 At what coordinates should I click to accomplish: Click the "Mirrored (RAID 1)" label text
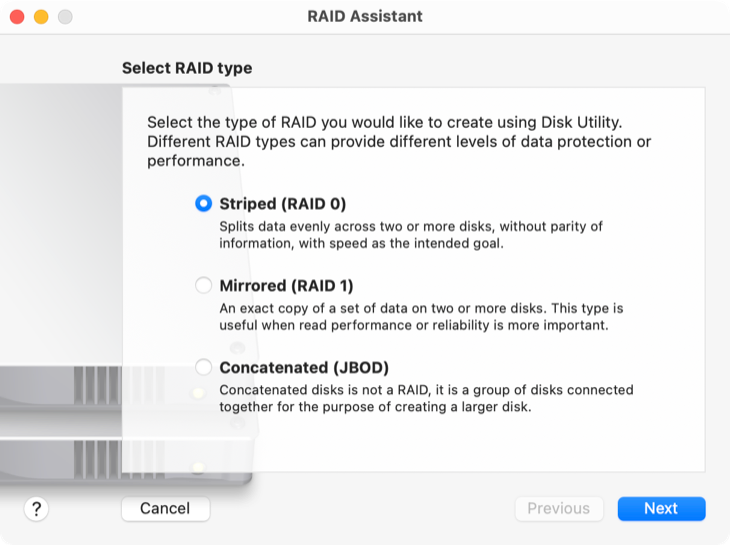click(x=286, y=286)
